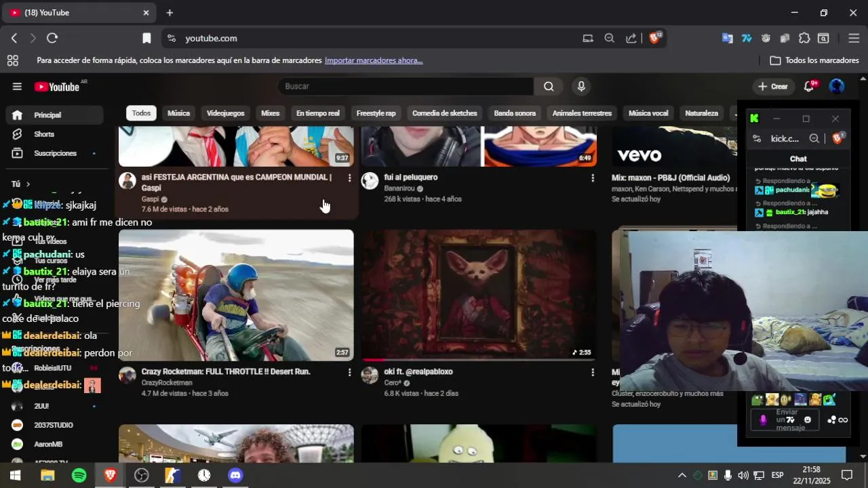Open the Gaspi channel avatar
This screenshot has width=868, height=488.
click(x=127, y=180)
